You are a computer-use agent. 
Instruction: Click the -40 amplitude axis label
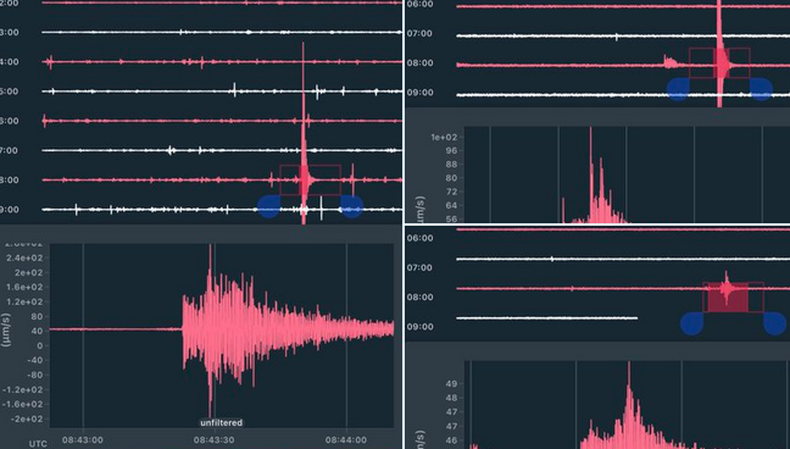[x=35, y=360]
